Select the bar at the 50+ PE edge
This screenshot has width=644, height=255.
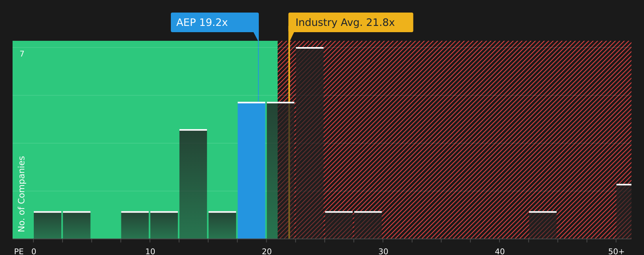click(x=624, y=211)
